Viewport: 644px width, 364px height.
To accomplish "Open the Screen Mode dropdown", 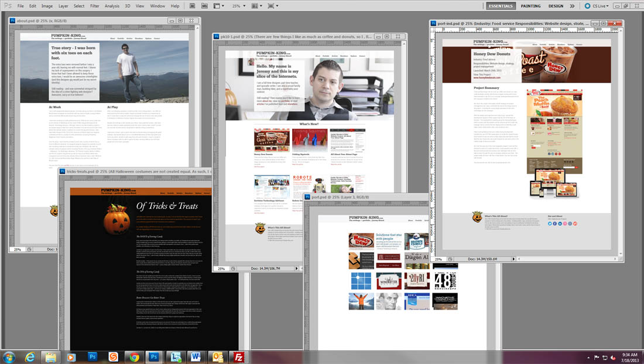I will 272,6.
